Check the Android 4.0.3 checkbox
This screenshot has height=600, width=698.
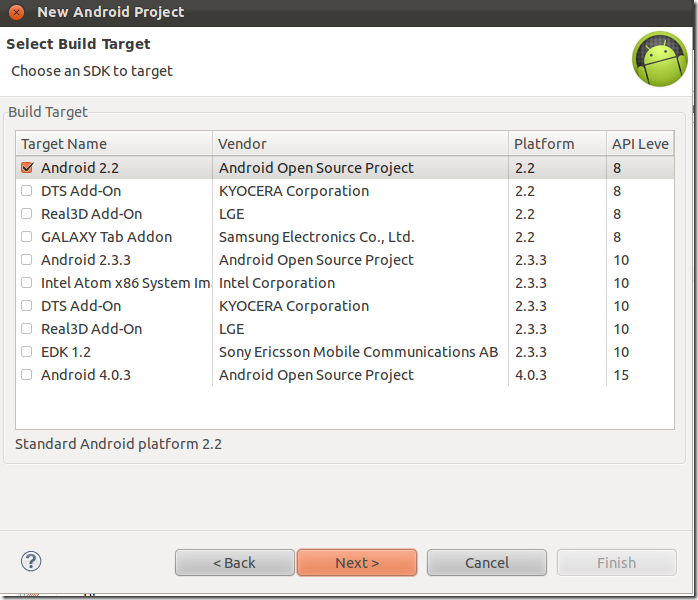(27, 375)
